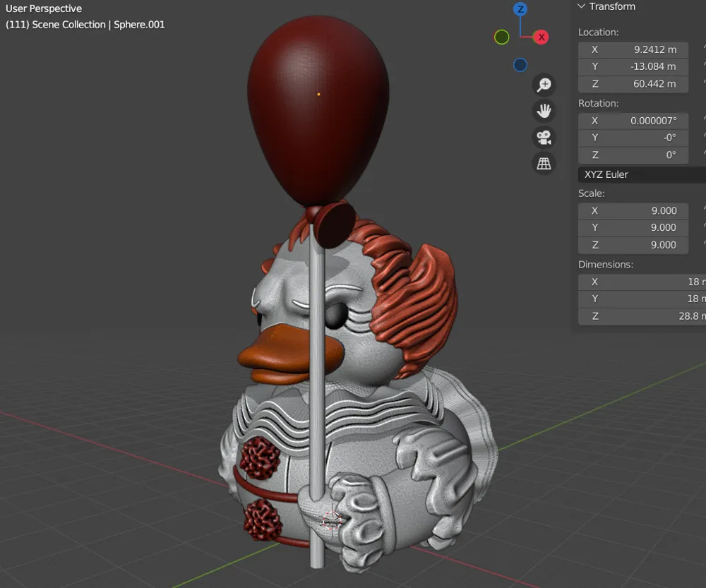Click the Rotation X field

633,121
